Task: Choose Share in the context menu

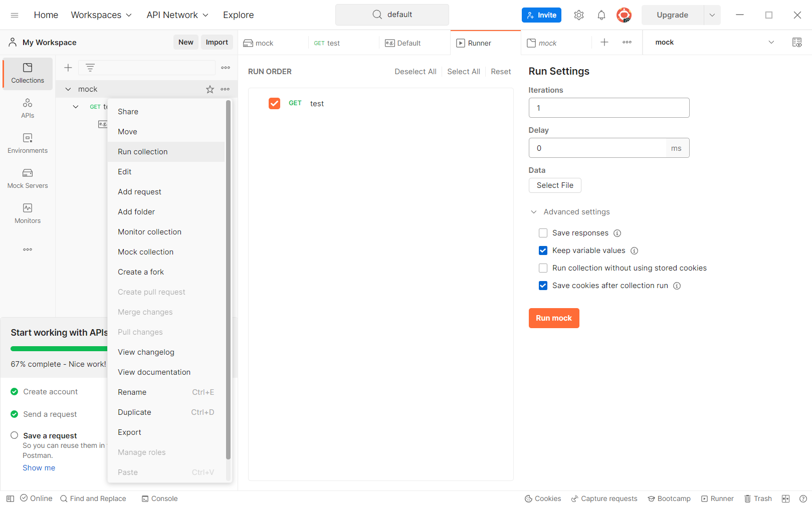Action: pyautogui.click(x=166, y=112)
